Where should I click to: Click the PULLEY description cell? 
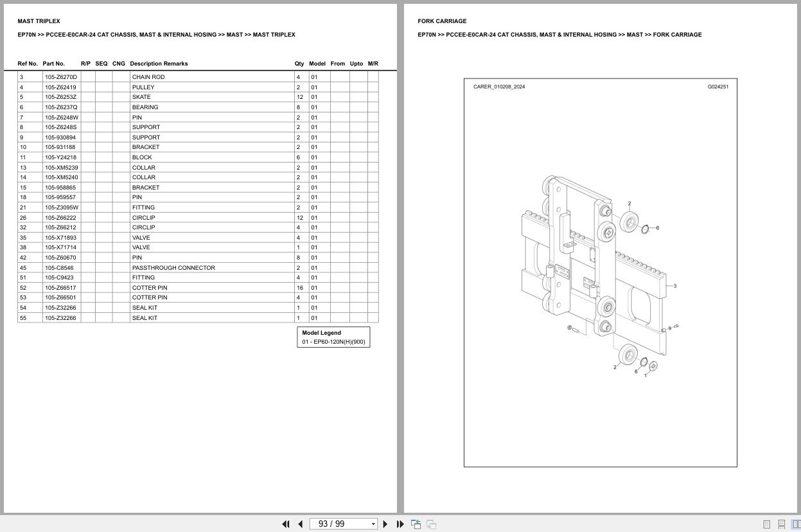point(211,87)
